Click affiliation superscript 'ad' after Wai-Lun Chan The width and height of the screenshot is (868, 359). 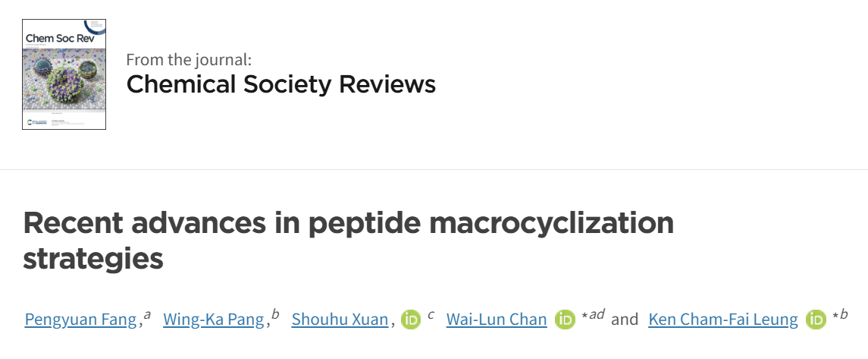coord(596,314)
